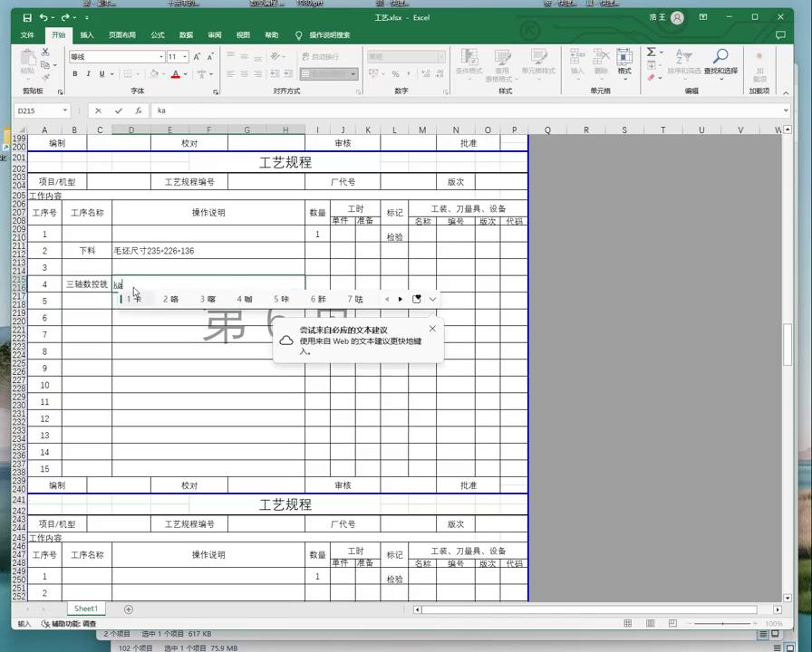Viewport: 812px width, 652px height.
Task: Click the AutoSum sigma icon
Action: [651, 53]
